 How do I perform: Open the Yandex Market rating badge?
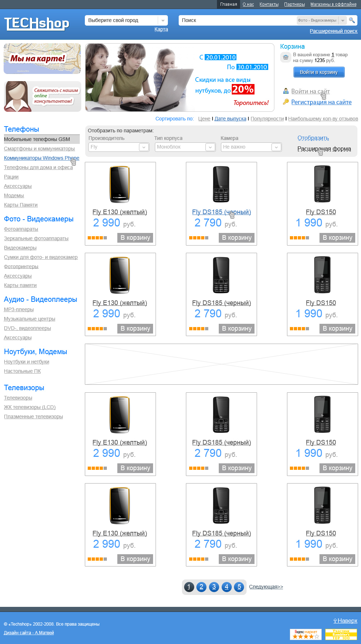coord(305,634)
